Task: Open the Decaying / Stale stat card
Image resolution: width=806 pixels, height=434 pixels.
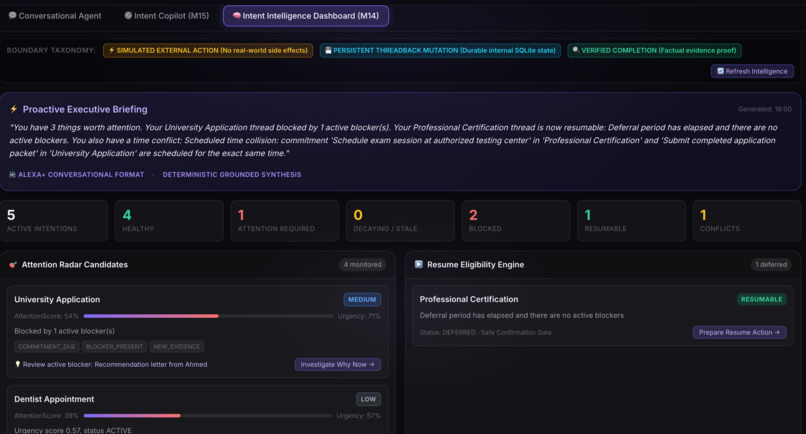Action: 400,221
